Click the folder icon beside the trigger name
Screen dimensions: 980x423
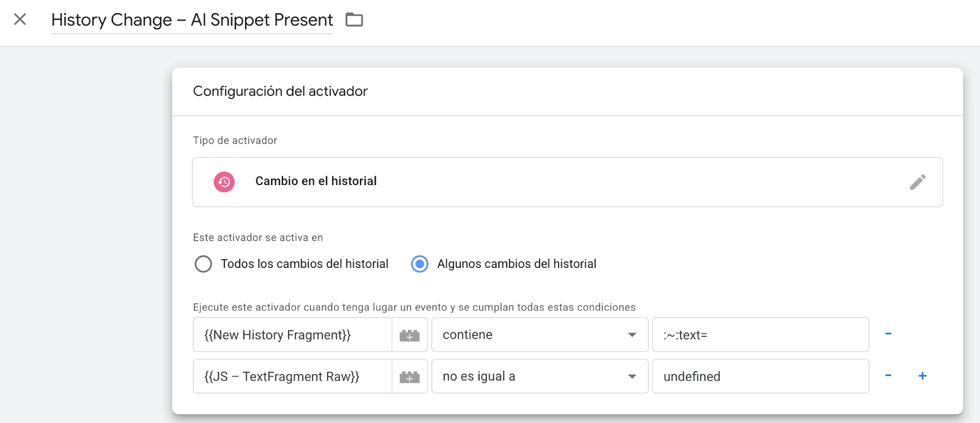coord(354,20)
